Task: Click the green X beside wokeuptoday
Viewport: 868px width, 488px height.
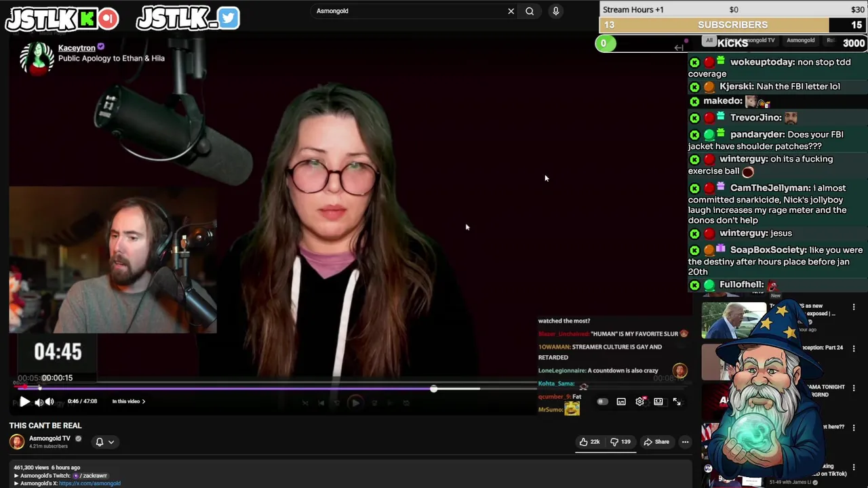Action: 694,62
